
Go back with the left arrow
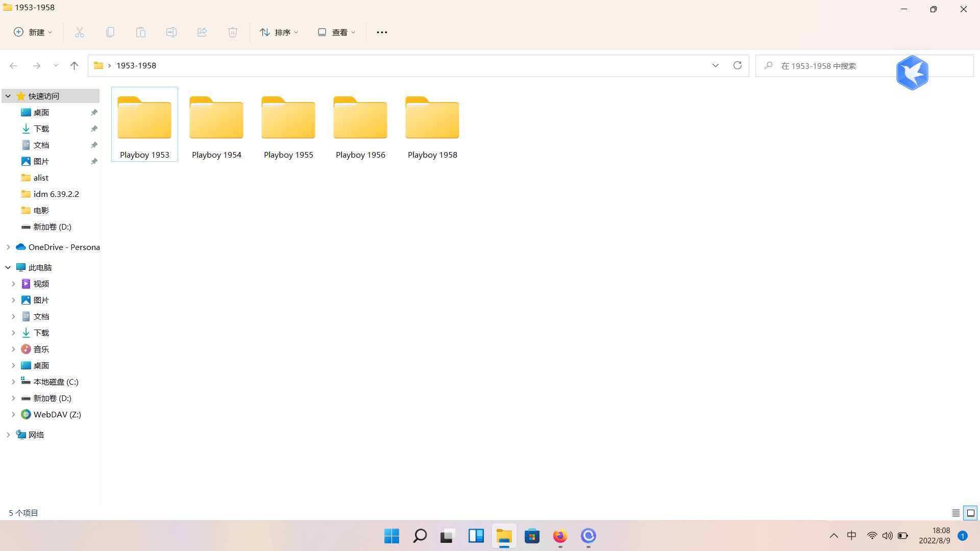[x=14, y=65]
